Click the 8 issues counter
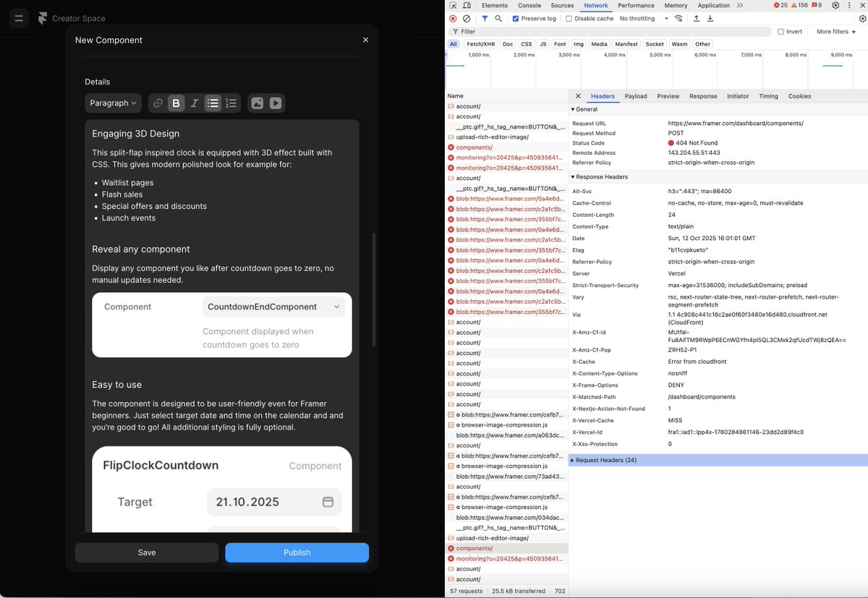The height and width of the screenshot is (598, 868). click(817, 5)
